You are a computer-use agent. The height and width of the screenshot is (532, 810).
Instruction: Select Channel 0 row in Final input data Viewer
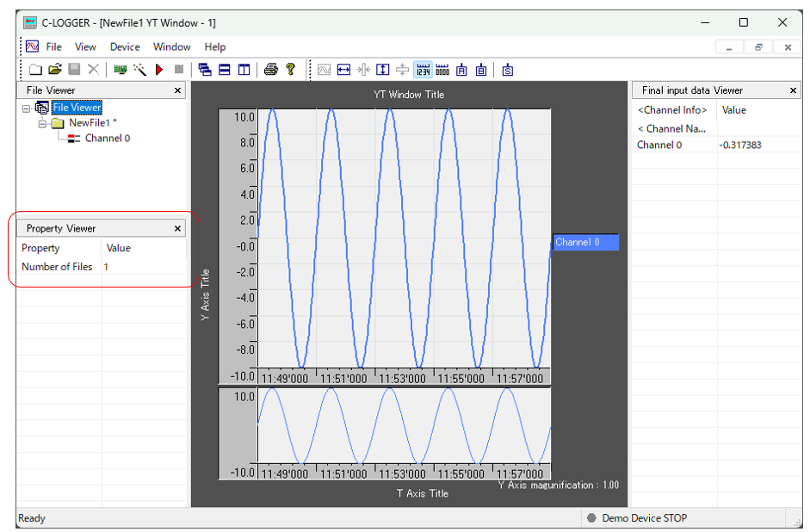point(659,145)
